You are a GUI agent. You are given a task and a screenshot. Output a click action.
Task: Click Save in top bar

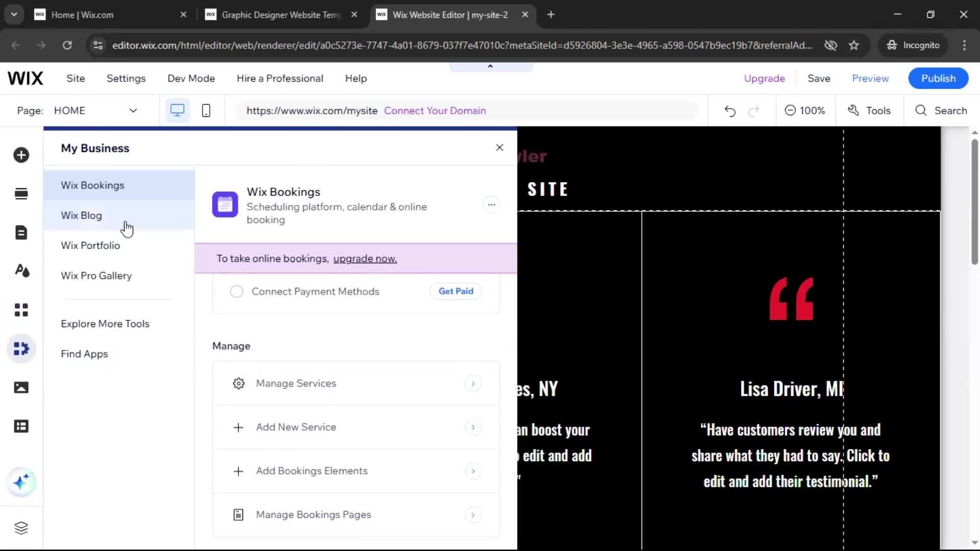(x=819, y=79)
